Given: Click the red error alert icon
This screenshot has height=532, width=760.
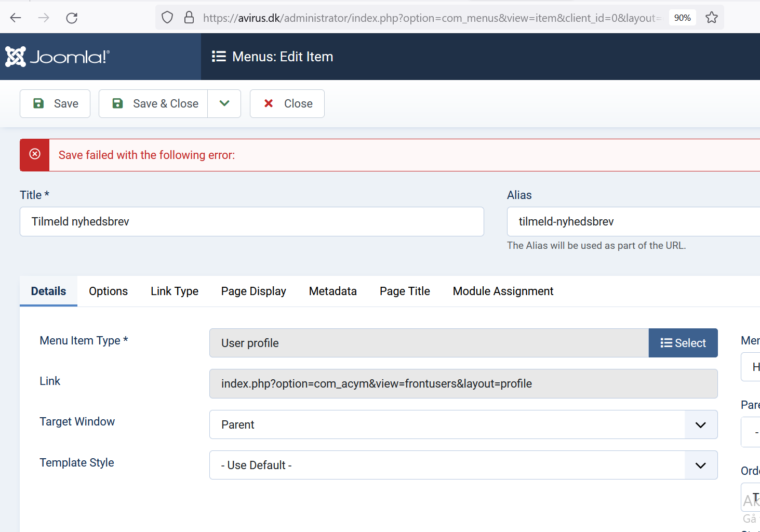Looking at the screenshot, I should [x=35, y=154].
